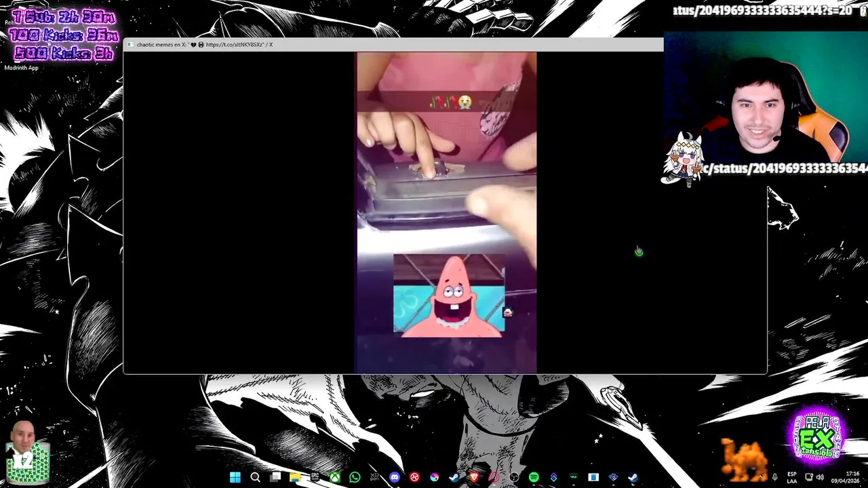This screenshot has height=488, width=868.
Task: Show hidden system tray icons
Action: [759, 477]
